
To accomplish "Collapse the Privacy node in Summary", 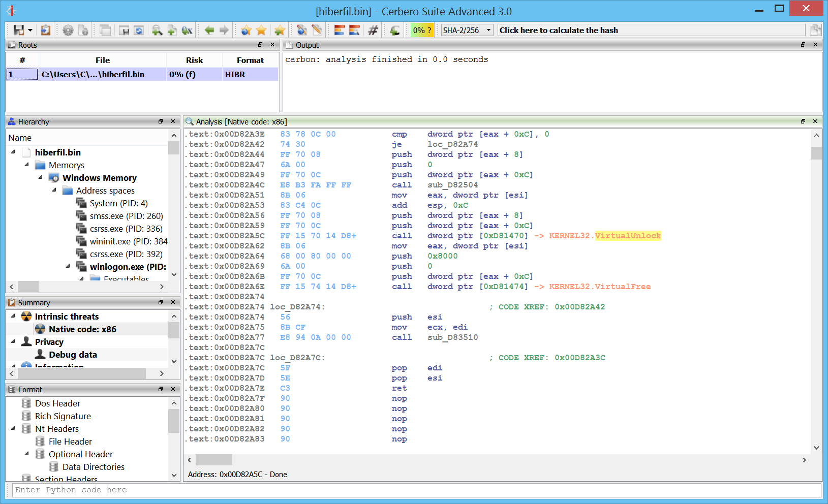I will pos(13,341).
